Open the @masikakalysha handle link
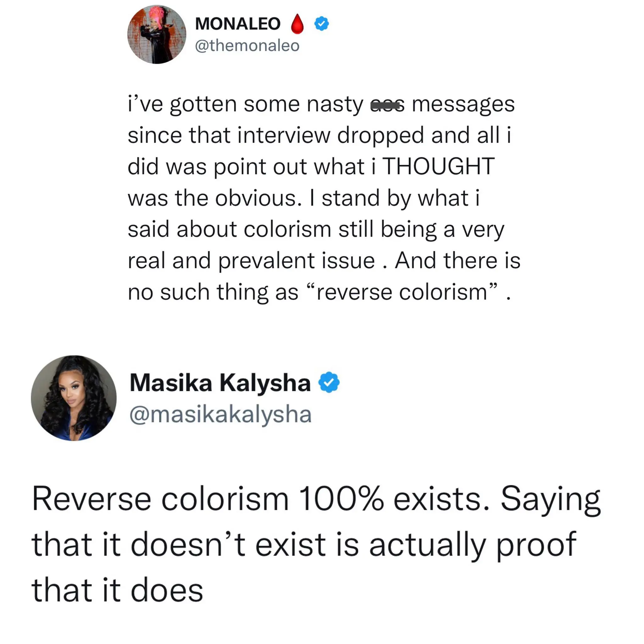 pyautogui.click(x=220, y=414)
